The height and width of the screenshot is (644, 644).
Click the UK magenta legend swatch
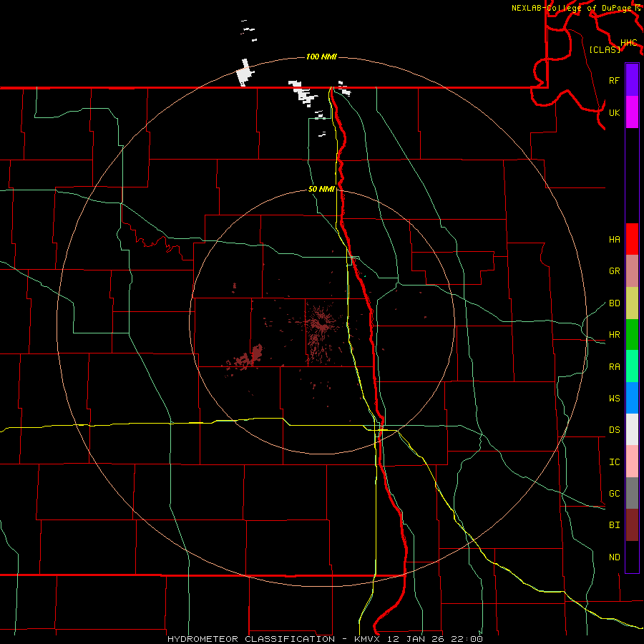tap(632, 112)
